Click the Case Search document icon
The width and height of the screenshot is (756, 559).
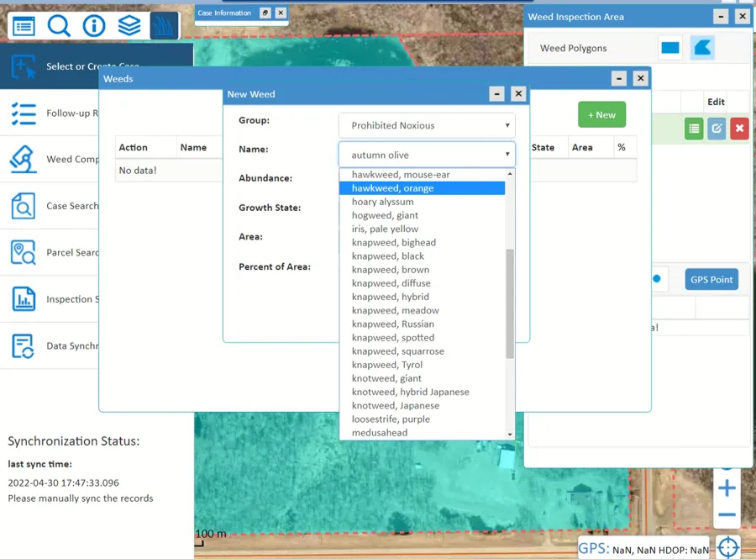coord(24,206)
